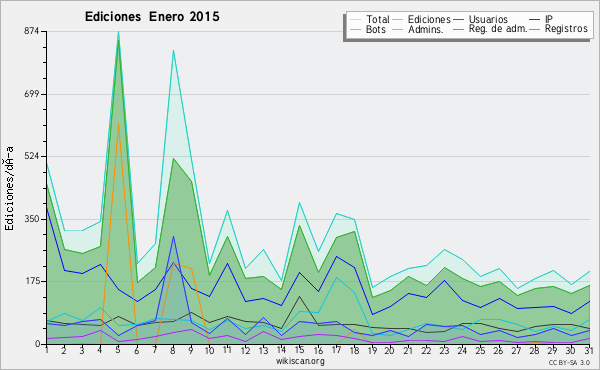
Task: Click the y-axis value 524
Action: [x=32, y=156]
